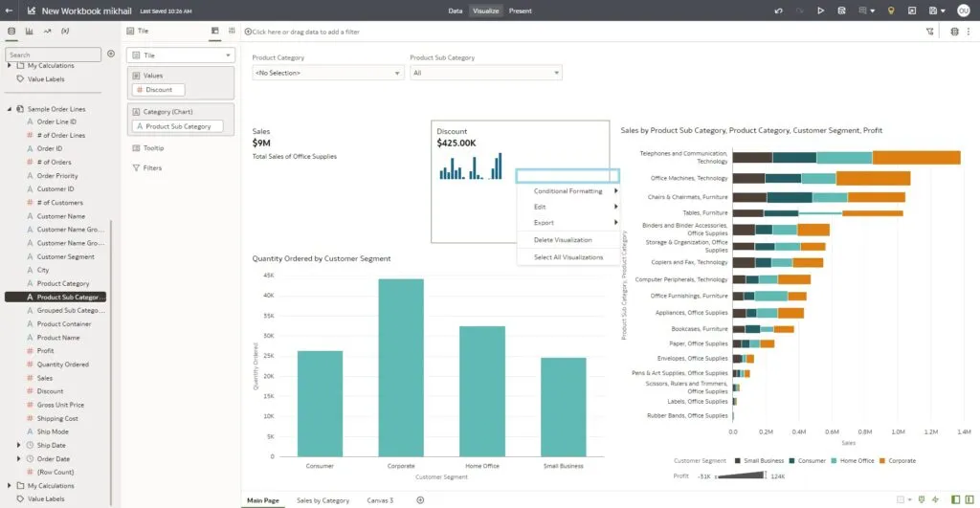Click the back arrow beside workbook title
This screenshot has width=980, height=508.
point(10,11)
